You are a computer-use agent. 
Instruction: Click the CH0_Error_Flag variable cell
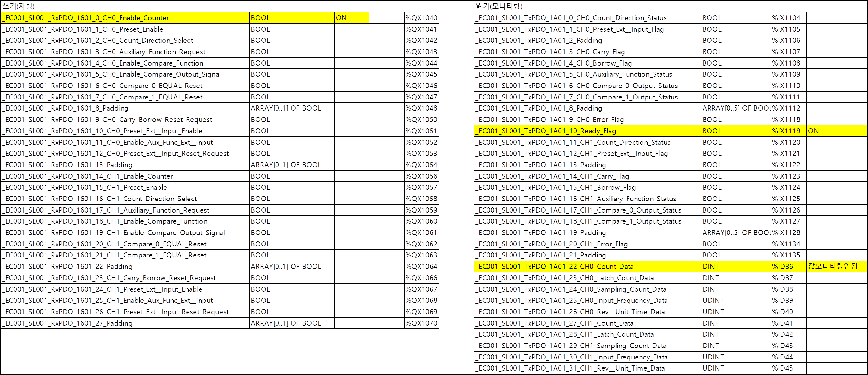pyautogui.click(x=587, y=120)
